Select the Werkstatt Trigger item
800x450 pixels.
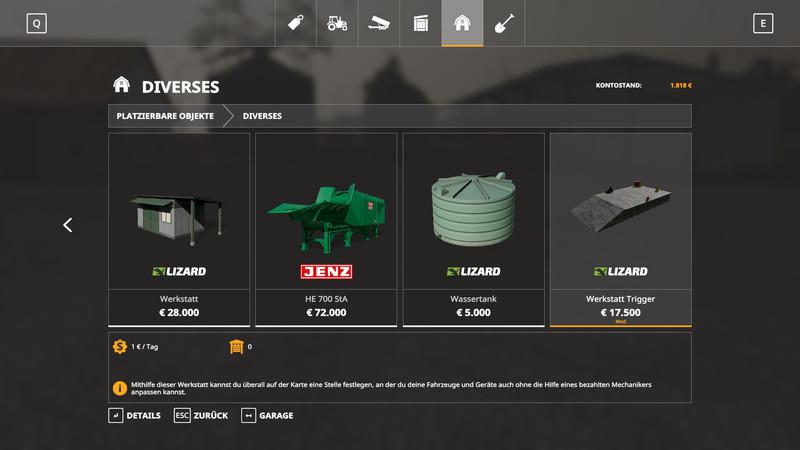(x=621, y=230)
